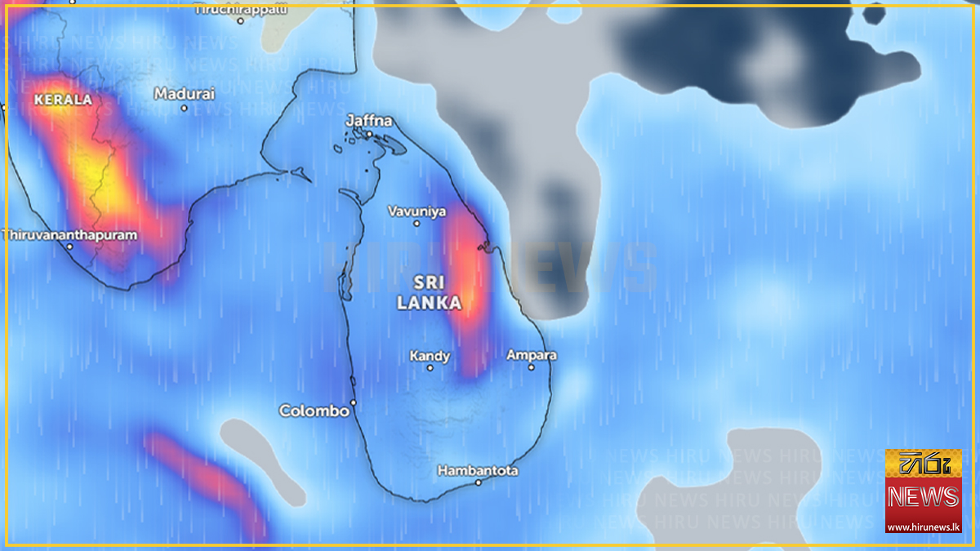The height and width of the screenshot is (551, 980).
Task: Click the Jaffna city marker dot
Action: (369, 134)
